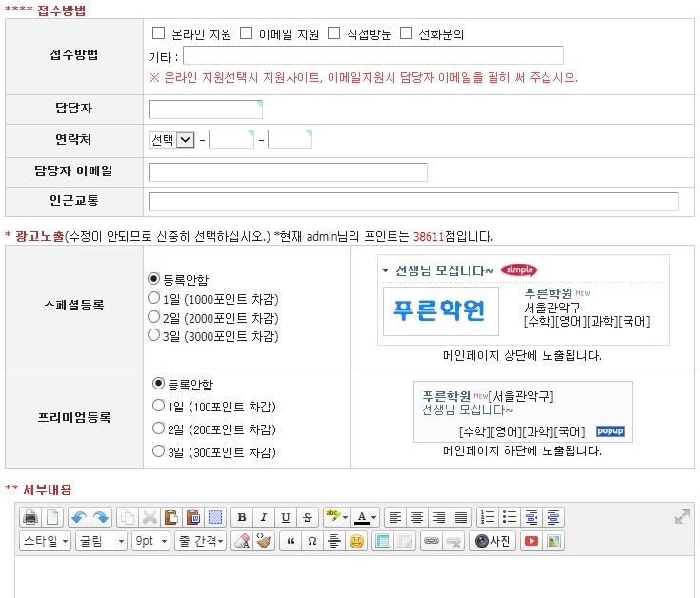This screenshot has height=598, width=700.
Task: Open the 스타일 dropdown in editor
Action: pos(45,541)
